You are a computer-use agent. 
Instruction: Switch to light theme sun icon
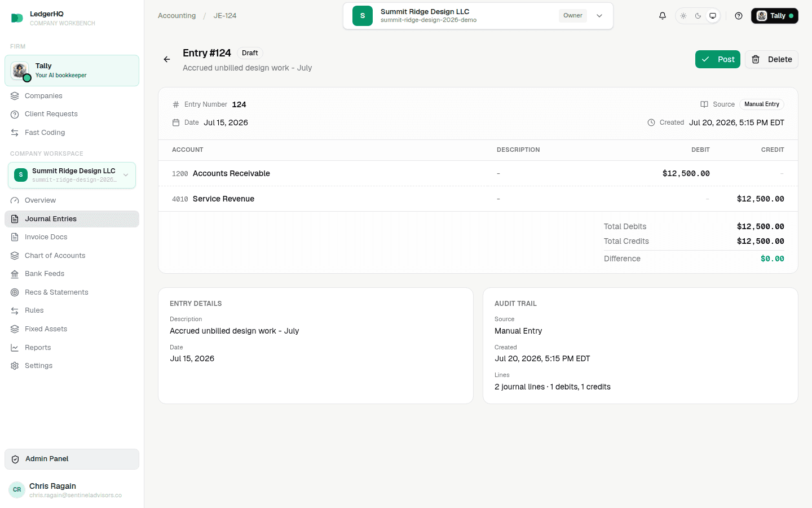pos(683,16)
